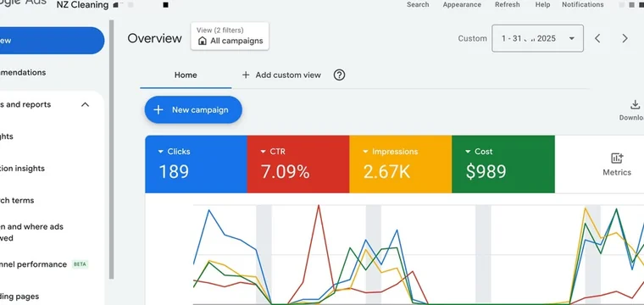Open the Cost metric dropdown
Viewport: 644px width, 305px height.
479,152
